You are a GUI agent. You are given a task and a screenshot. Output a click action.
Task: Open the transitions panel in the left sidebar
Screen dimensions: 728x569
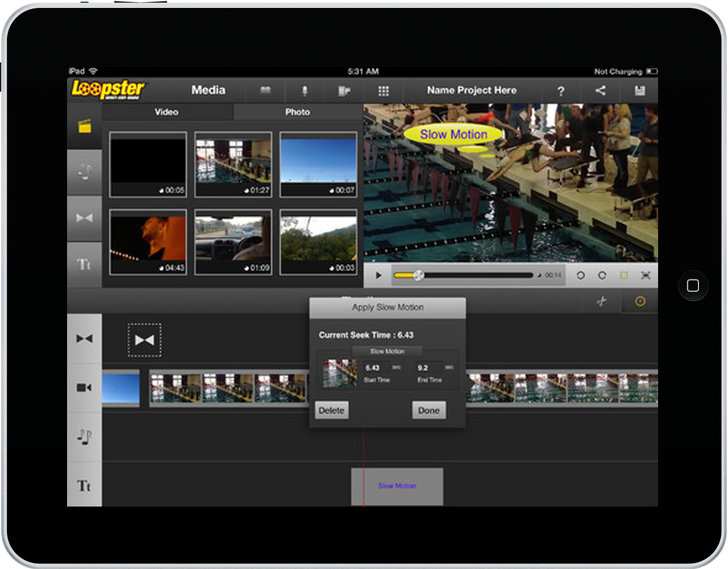(x=84, y=218)
